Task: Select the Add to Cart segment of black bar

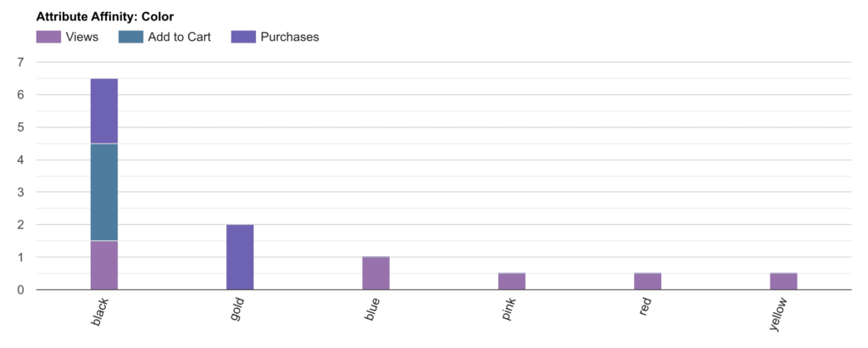Action: click(x=104, y=193)
